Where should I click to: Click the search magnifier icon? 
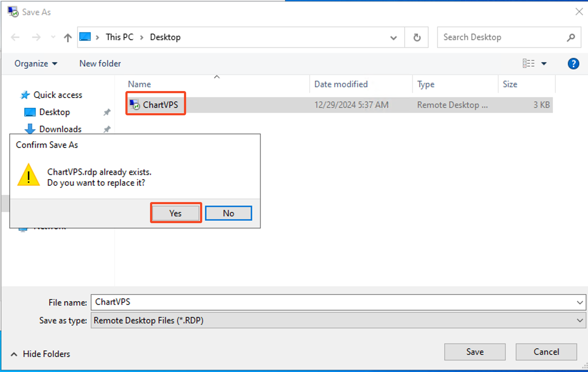pyautogui.click(x=571, y=37)
